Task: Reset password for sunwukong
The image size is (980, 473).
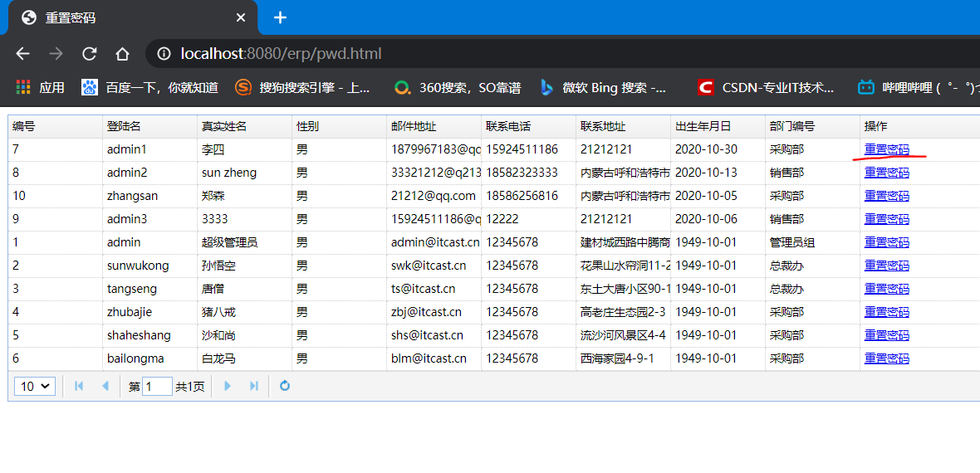Action: 886,266
